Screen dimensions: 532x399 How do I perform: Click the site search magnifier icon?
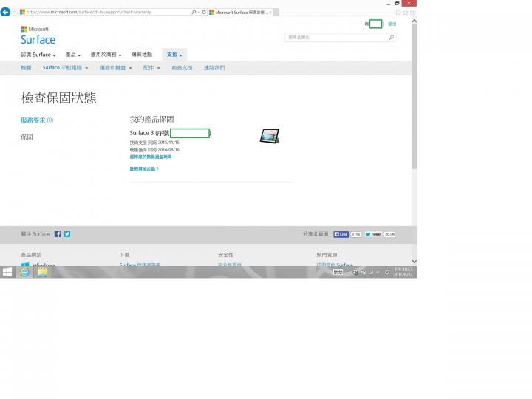tap(392, 38)
